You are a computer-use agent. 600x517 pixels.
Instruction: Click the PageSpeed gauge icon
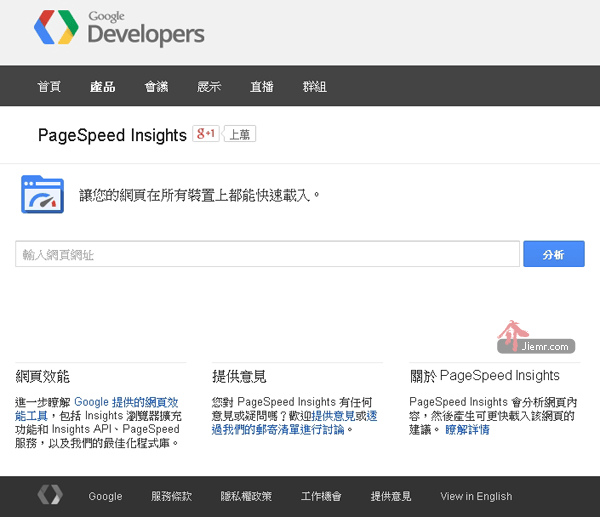[x=42, y=194]
